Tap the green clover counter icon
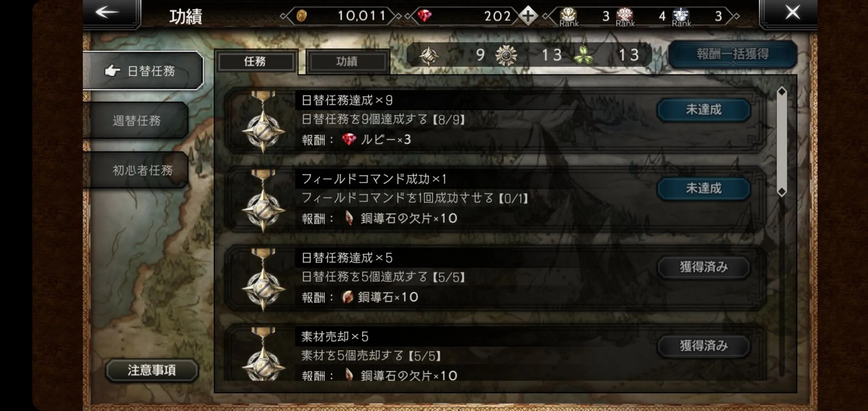 coord(584,56)
